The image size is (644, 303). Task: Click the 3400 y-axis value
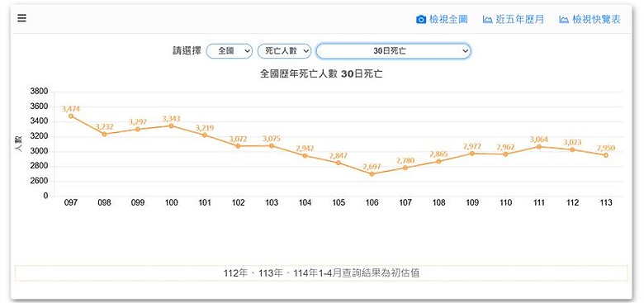(39, 121)
